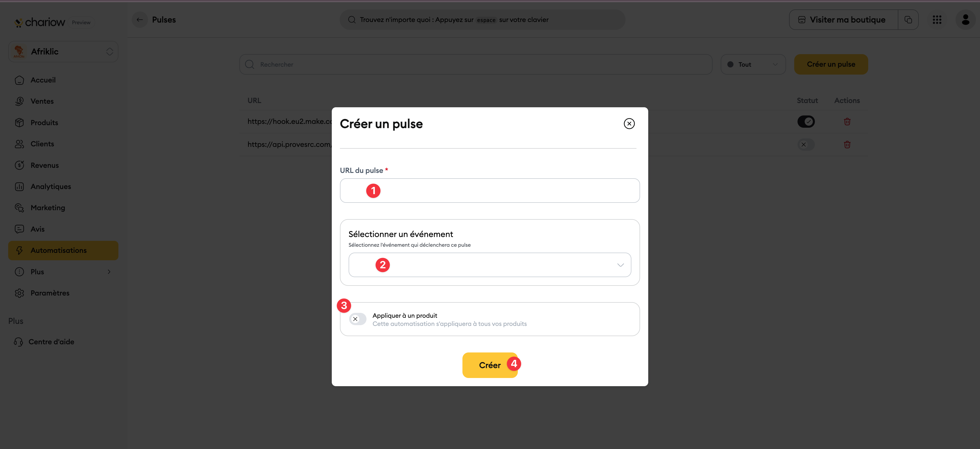Enable the Appliquer à un produit toggle

[358, 319]
